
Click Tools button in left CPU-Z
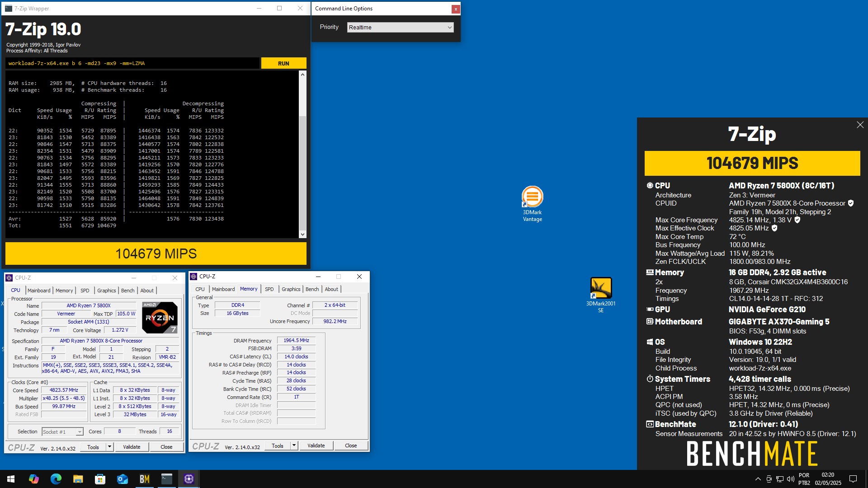point(93,447)
